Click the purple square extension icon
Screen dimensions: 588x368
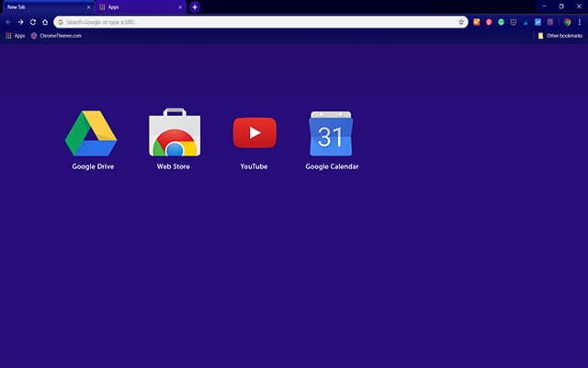550,22
